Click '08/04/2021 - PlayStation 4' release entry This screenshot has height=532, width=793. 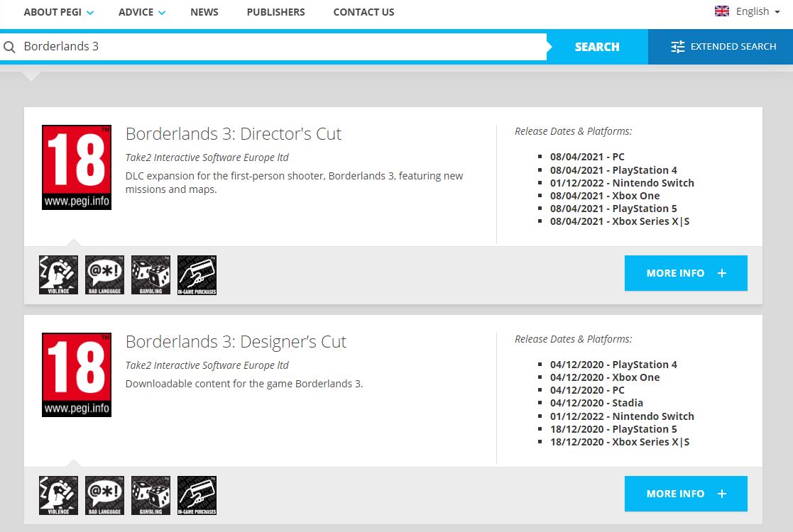click(613, 170)
